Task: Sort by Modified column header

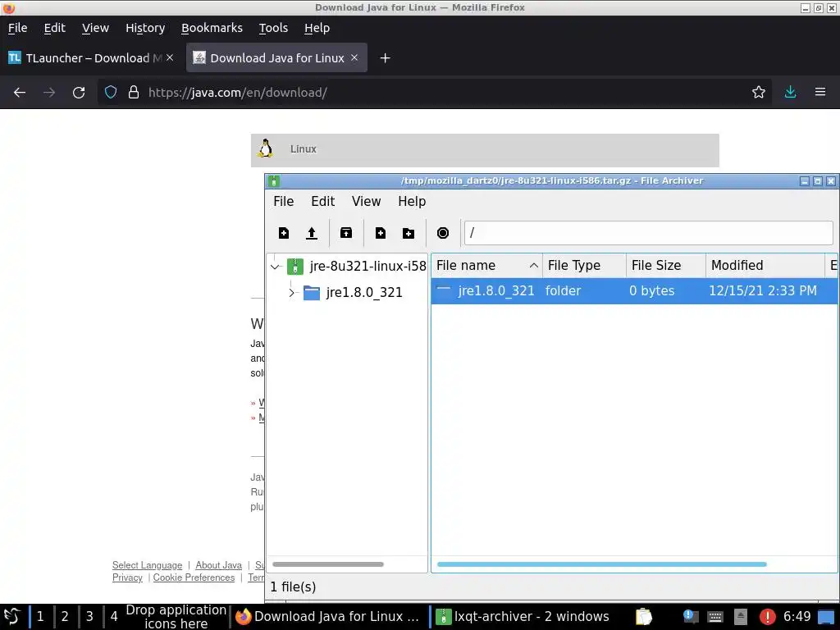Action: 765,265
